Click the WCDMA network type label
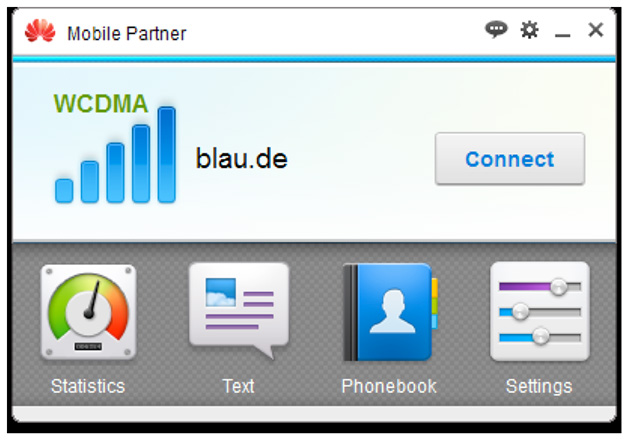The image size is (630, 441). 101,104
